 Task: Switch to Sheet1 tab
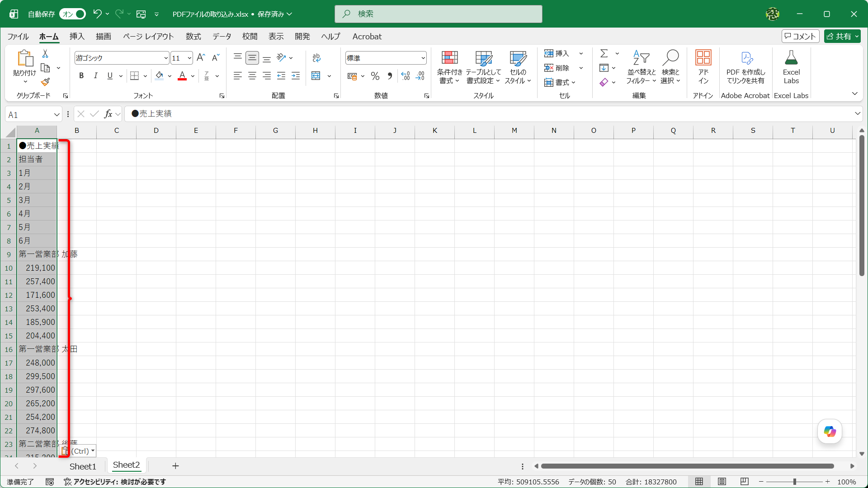83,466
